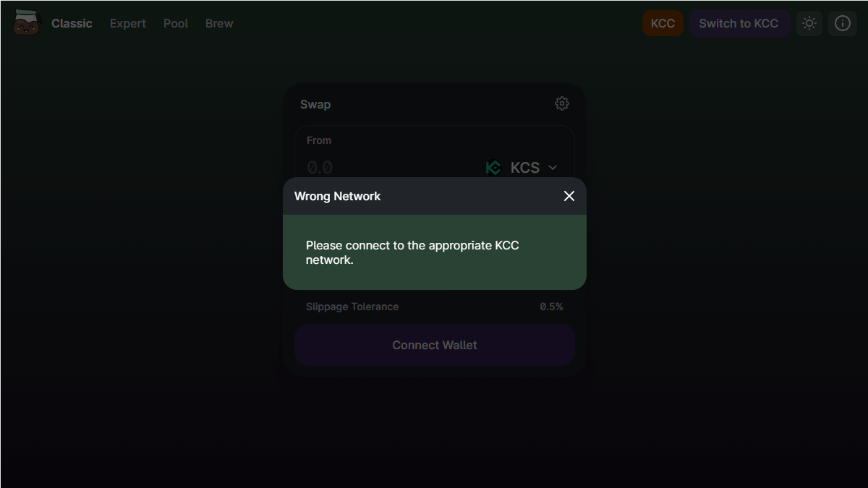Click the mascot logo in the top-left corner
Screen dimensions: 868x488
coord(26,23)
